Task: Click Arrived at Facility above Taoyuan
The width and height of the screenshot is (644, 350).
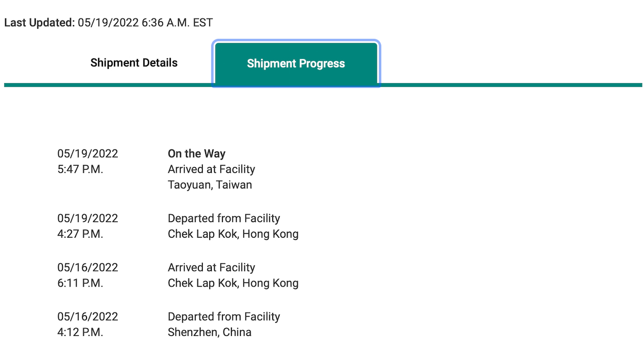Action: tap(211, 169)
